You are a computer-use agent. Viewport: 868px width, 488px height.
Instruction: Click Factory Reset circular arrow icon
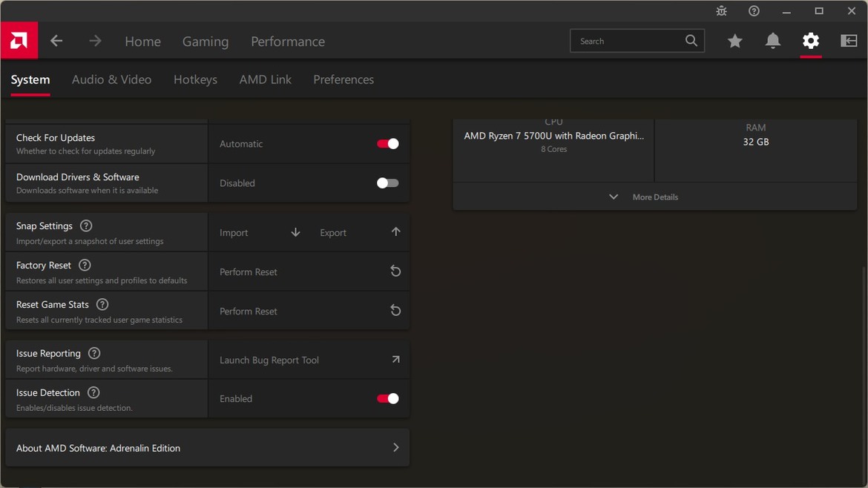tap(395, 271)
